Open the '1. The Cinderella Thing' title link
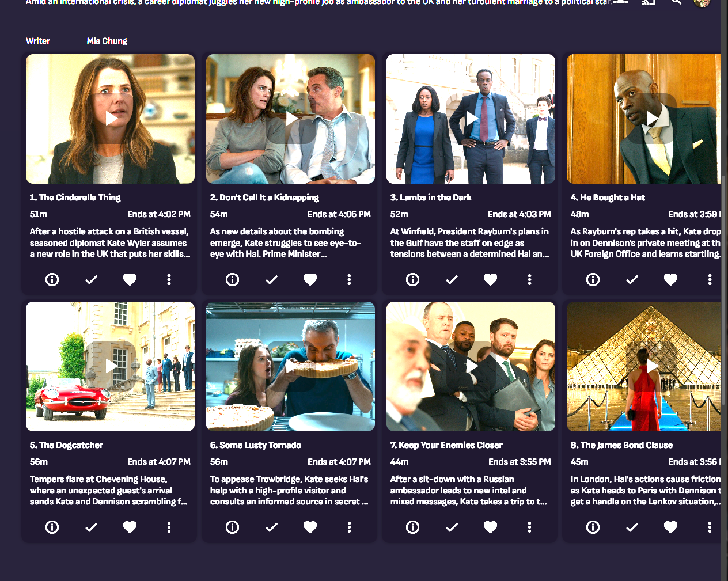The width and height of the screenshot is (728, 581). (75, 198)
